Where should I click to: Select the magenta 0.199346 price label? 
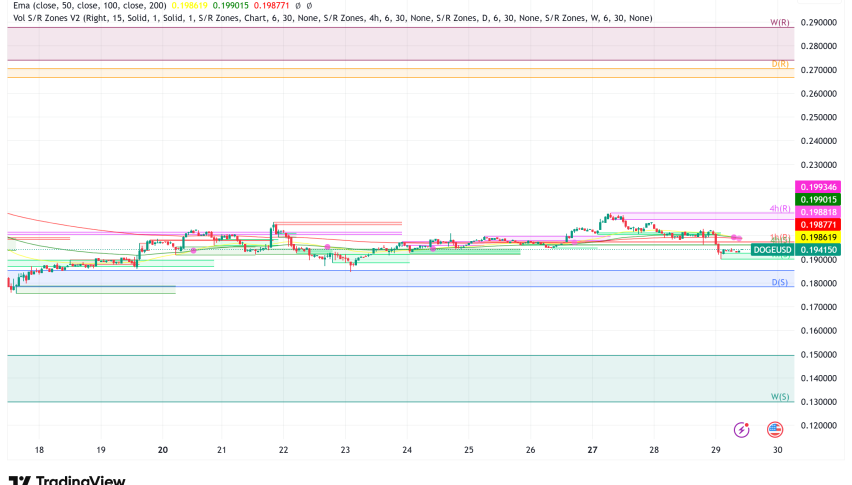pos(819,187)
